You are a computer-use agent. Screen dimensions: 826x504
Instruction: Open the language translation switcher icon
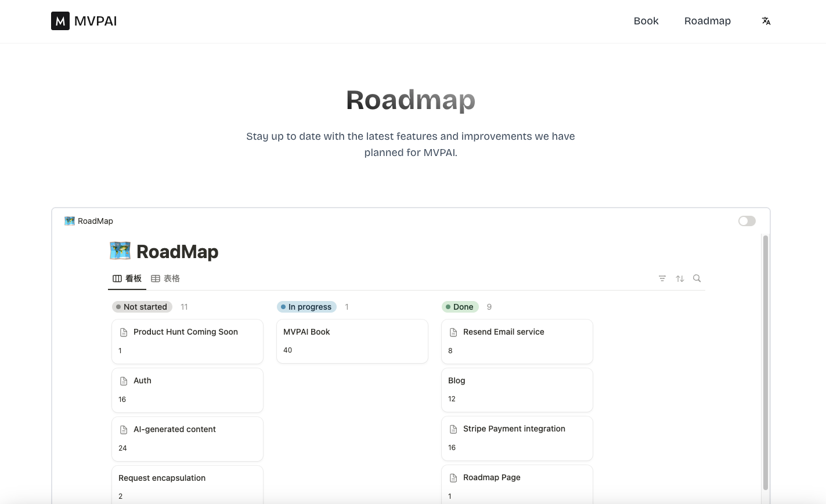pos(766,21)
